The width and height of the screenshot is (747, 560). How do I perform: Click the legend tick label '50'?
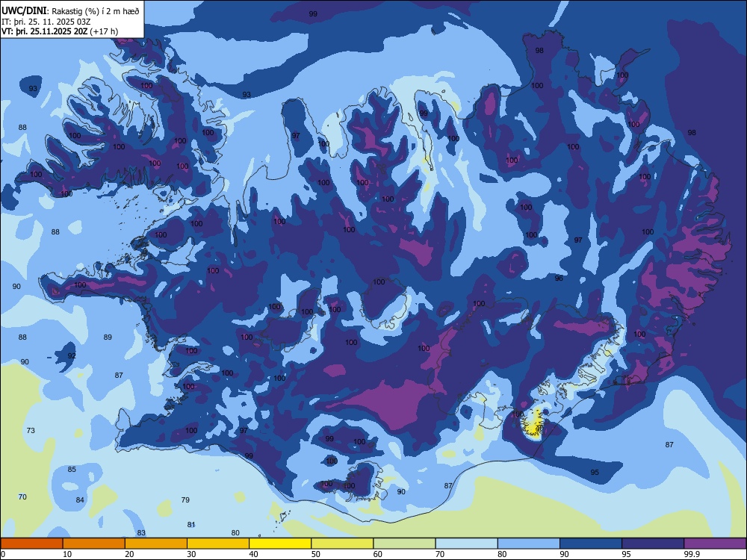pyautogui.click(x=315, y=554)
